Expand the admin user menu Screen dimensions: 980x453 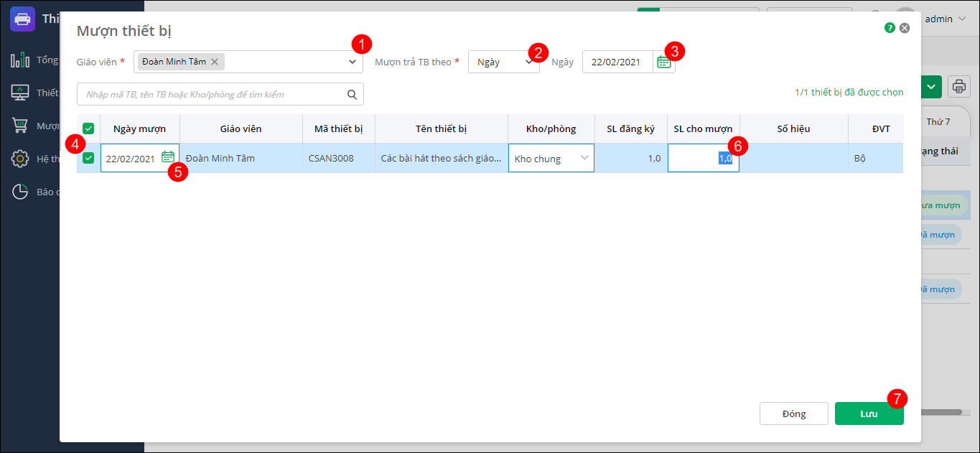tap(946, 19)
